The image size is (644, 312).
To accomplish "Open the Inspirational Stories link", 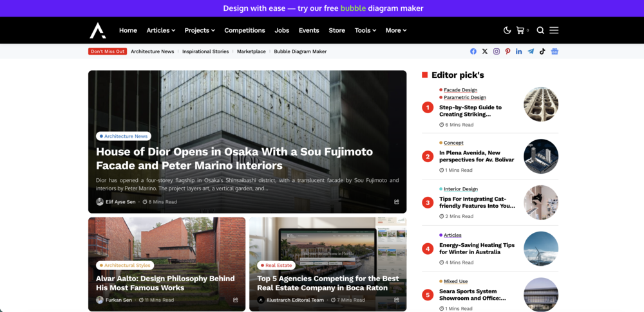I will [x=205, y=51].
